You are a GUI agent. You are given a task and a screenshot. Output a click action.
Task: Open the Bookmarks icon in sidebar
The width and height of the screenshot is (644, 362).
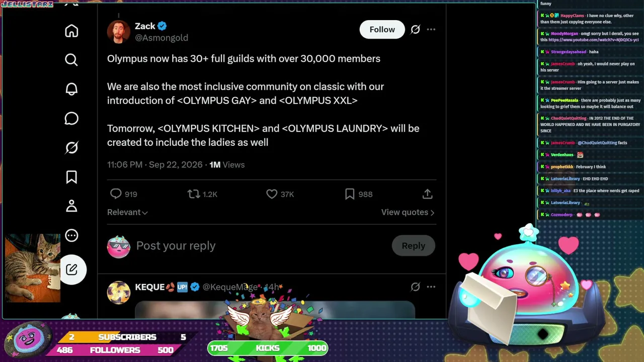click(x=71, y=177)
